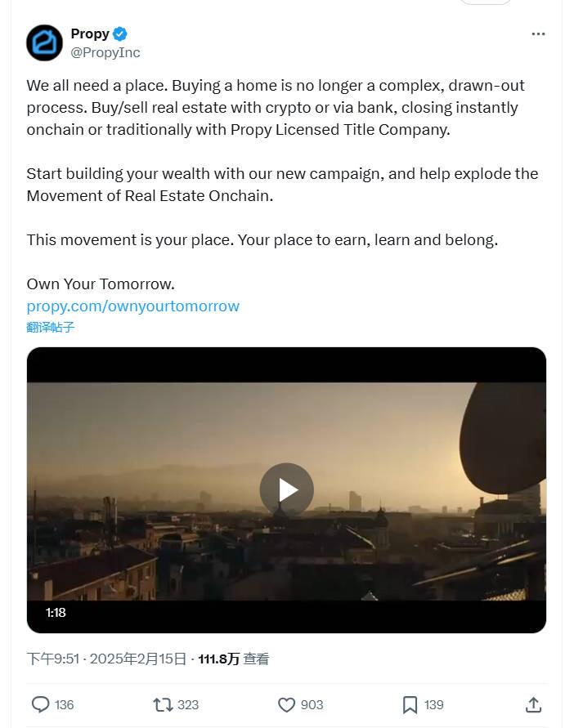Click the blue verified badge beside Propy
Screen dimensions: 583x728
coord(120,33)
